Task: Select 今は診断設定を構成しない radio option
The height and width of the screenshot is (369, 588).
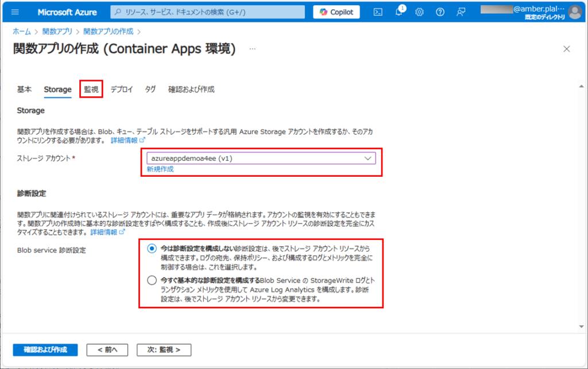Action: point(152,248)
